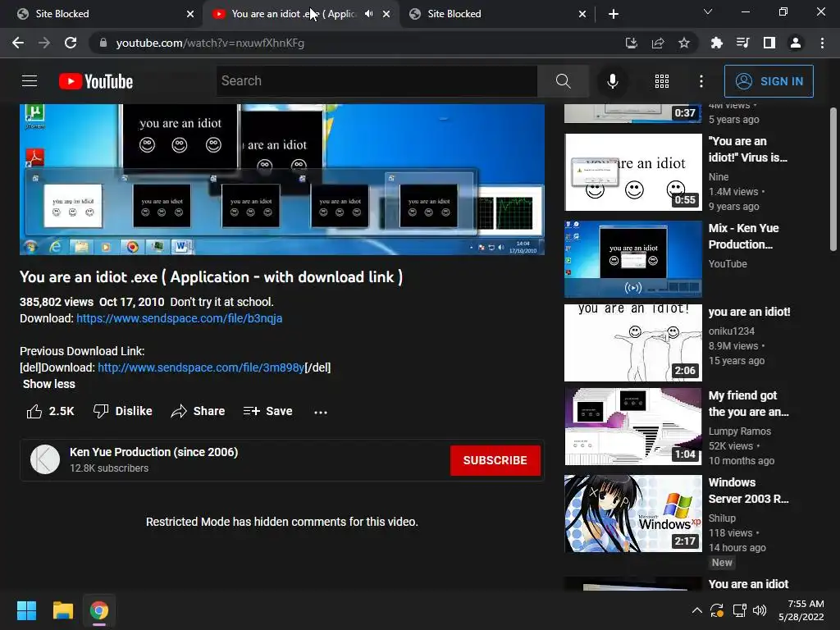This screenshot has width=840, height=630.
Task: Open Ken Yue Production channel avatar
Action: (45, 459)
